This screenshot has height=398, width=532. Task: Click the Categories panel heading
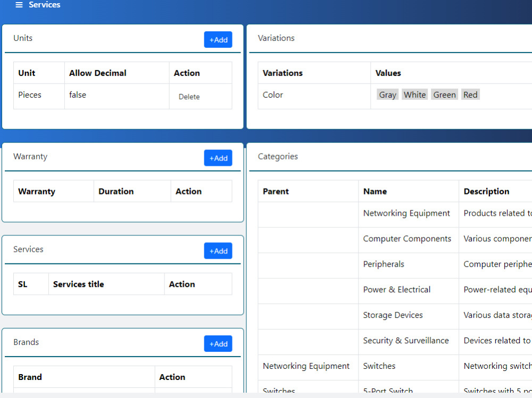pos(278,156)
